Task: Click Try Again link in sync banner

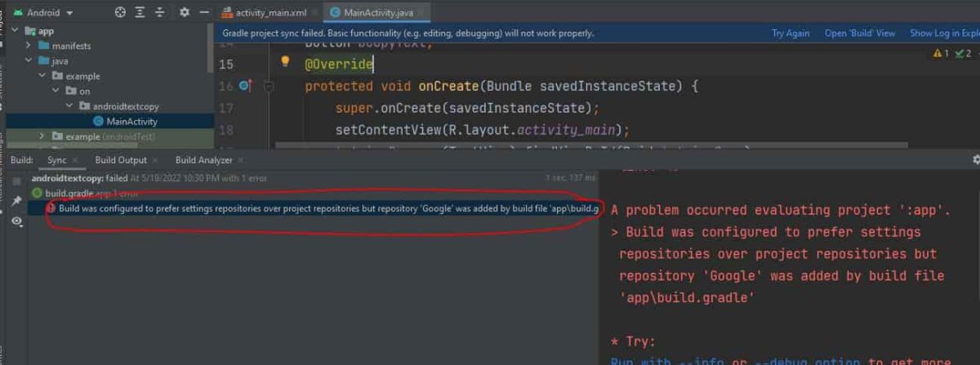Action: pyautogui.click(x=791, y=33)
